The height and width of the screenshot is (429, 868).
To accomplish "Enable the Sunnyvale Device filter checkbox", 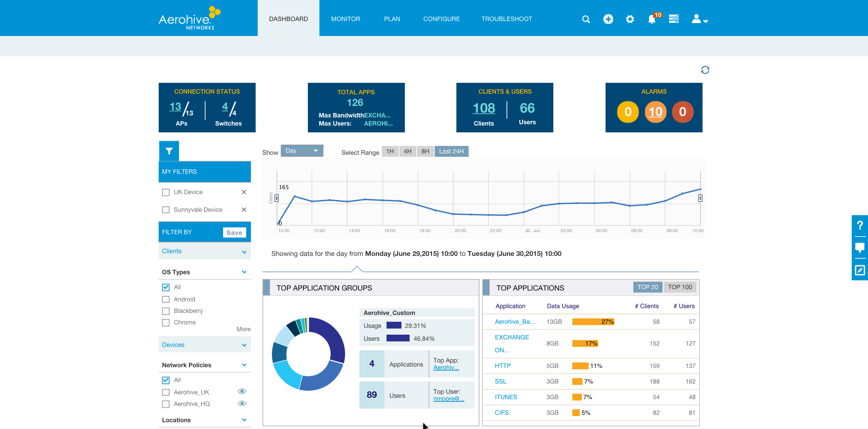I will click(166, 210).
